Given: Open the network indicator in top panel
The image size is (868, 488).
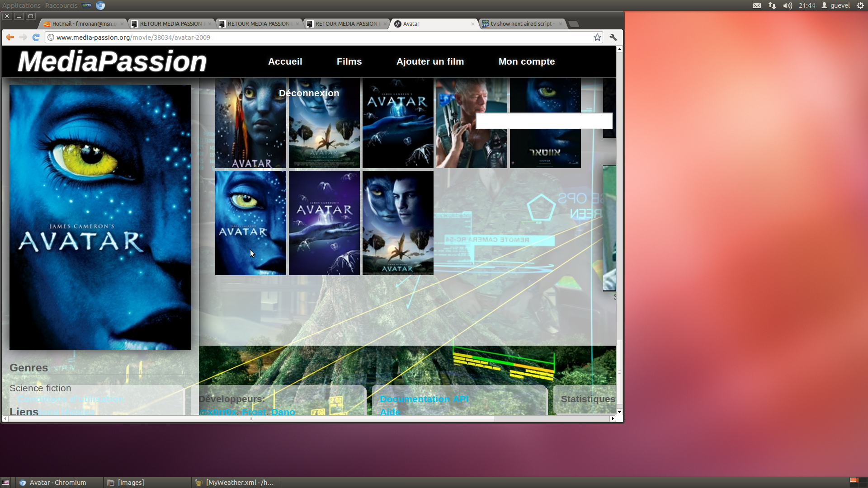Looking at the screenshot, I should [772, 5].
